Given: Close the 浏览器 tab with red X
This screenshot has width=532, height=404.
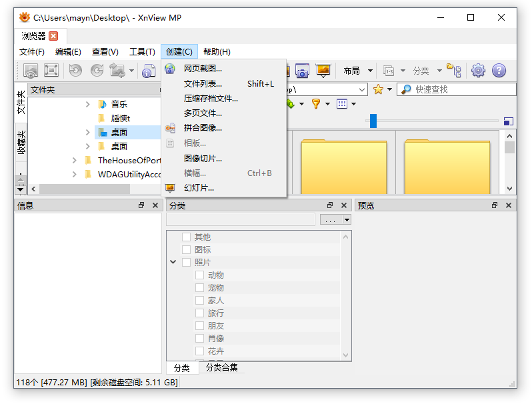Looking at the screenshot, I should [53, 36].
